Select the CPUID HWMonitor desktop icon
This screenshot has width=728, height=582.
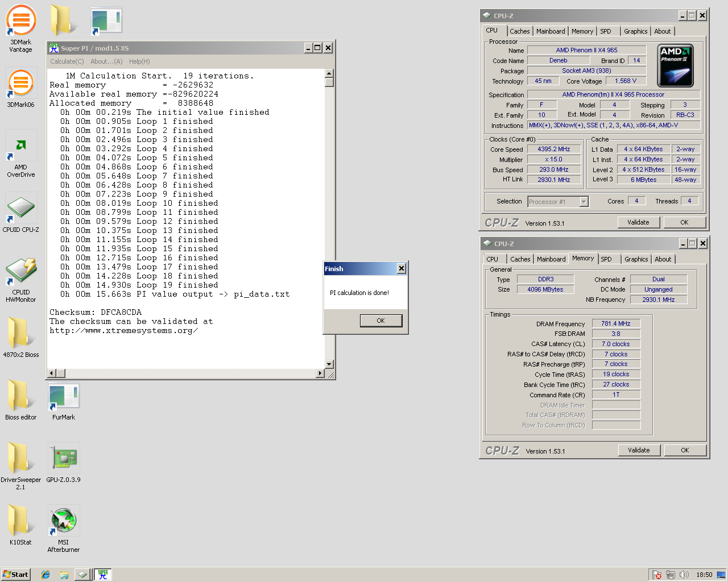pos(21,278)
